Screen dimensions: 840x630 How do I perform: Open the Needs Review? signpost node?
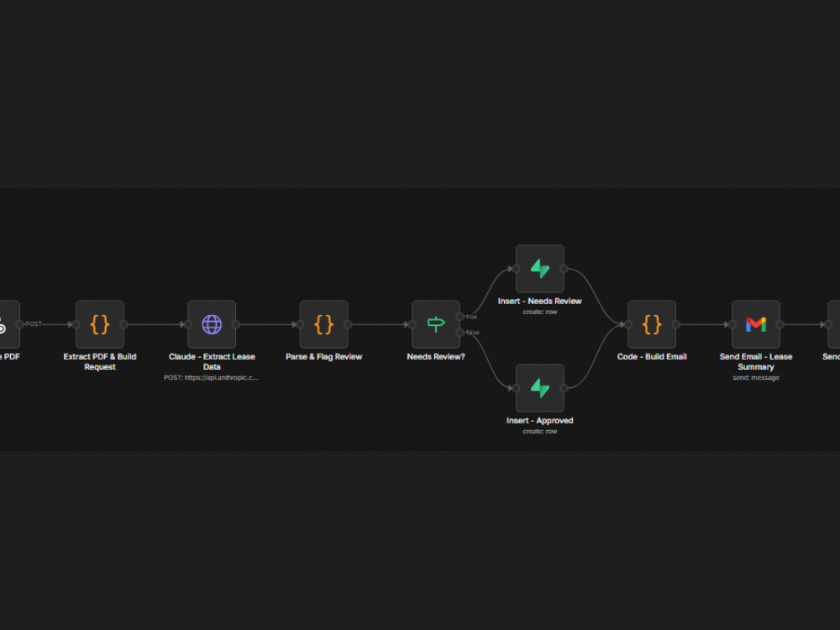tap(435, 324)
